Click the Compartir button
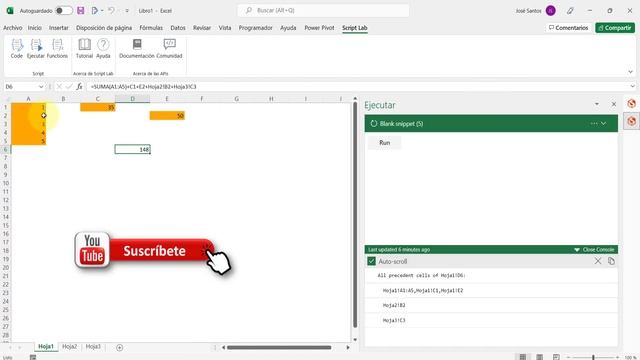The width and height of the screenshot is (640, 360). (615, 28)
